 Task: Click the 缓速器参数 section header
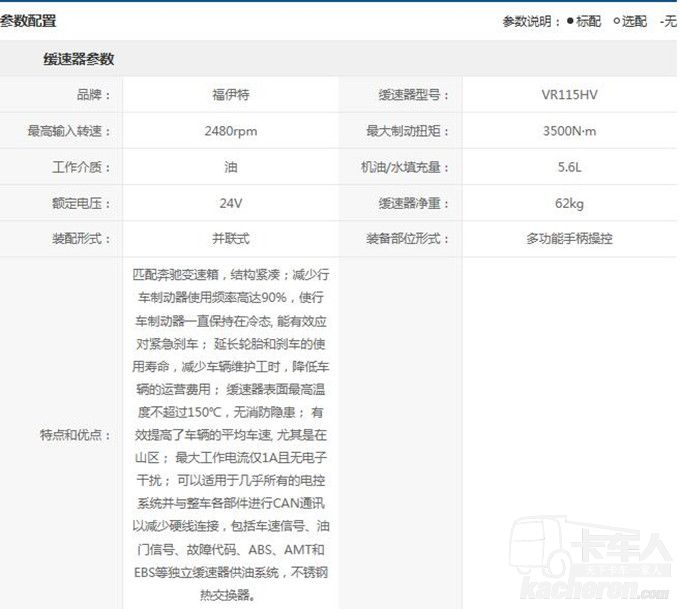click(x=78, y=59)
